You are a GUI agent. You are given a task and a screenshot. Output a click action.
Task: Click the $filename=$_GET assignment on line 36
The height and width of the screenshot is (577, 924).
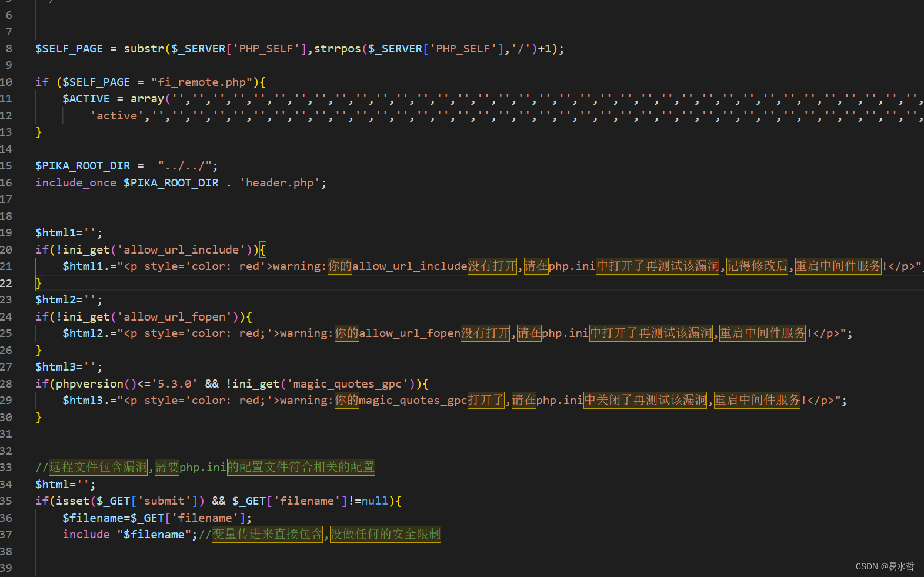(x=157, y=518)
